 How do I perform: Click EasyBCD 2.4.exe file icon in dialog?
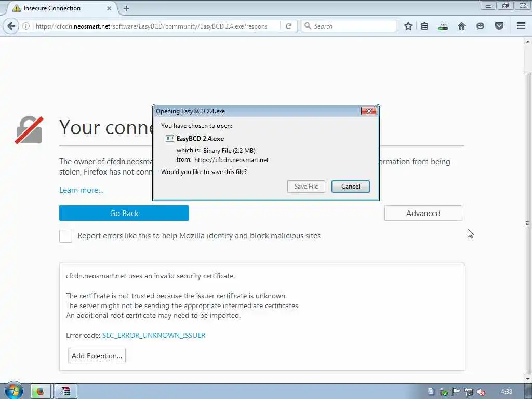(x=170, y=138)
